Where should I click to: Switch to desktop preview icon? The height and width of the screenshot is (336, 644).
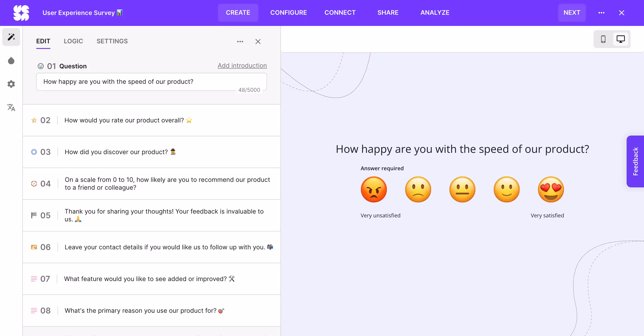click(x=621, y=39)
